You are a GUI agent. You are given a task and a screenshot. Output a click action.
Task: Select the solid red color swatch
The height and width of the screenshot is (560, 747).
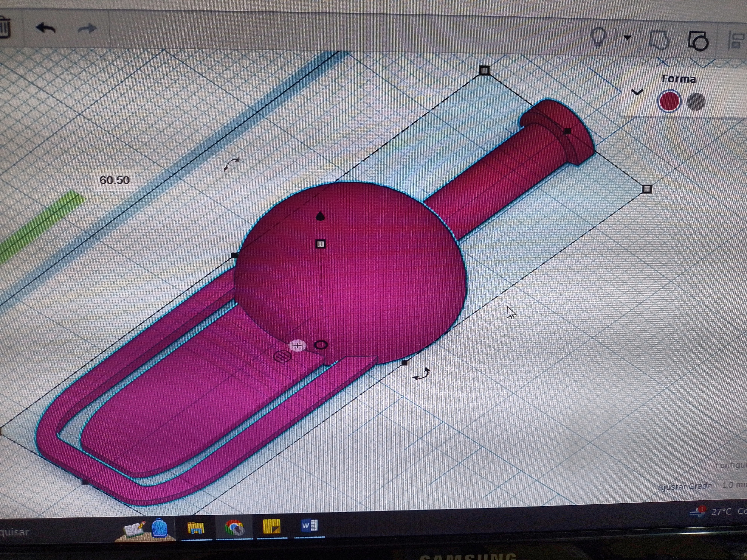669,101
